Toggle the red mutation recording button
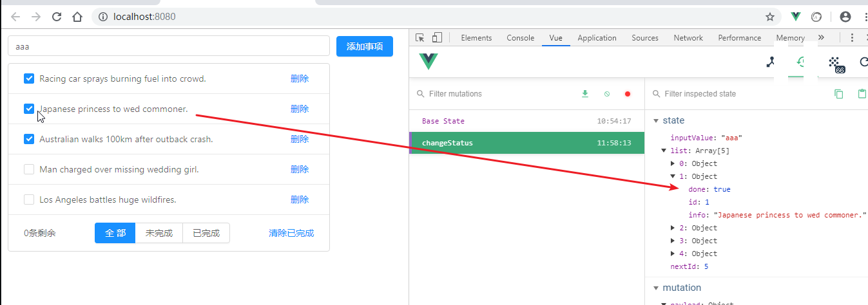This screenshot has height=305, width=868. [x=628, y=94]
